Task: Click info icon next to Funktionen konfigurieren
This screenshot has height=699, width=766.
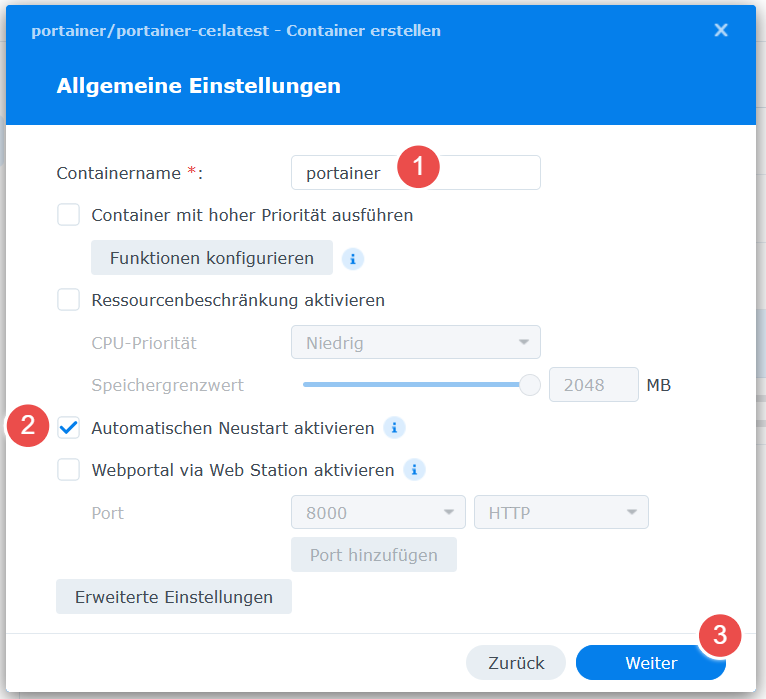Action: pyautogui.click(x=353, y=258)
